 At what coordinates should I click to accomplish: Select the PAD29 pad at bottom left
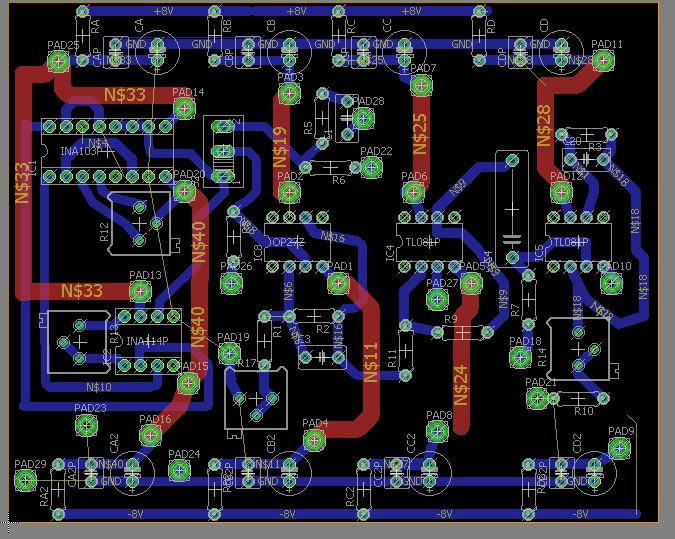(27, 480)
